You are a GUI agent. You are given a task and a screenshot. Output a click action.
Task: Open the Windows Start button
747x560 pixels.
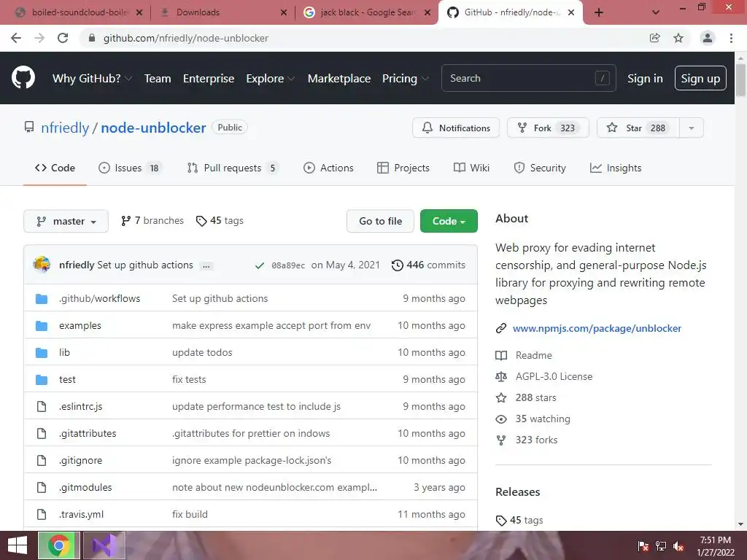tap(18, 545)
